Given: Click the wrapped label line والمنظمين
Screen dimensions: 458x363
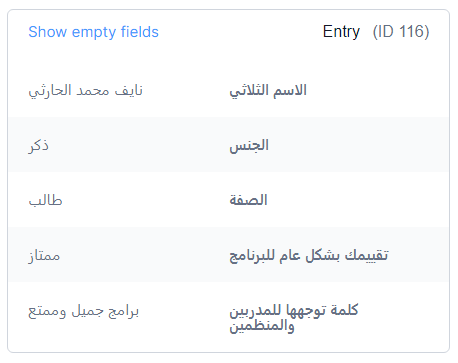Looking at the screenshot, I should click(x=262, y=326).
